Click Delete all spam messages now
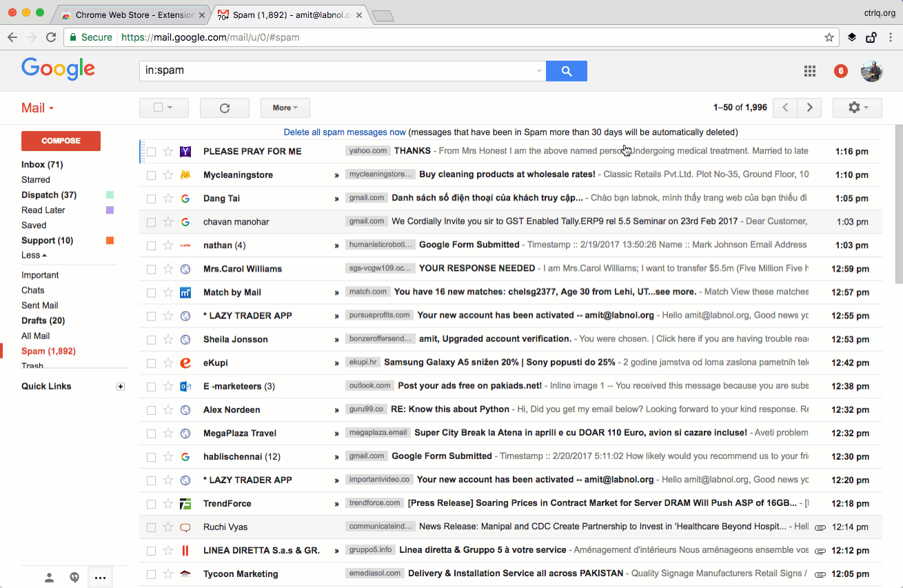This screenshot has width=903, height=588. pyautogui.click(x=345, y=132)
